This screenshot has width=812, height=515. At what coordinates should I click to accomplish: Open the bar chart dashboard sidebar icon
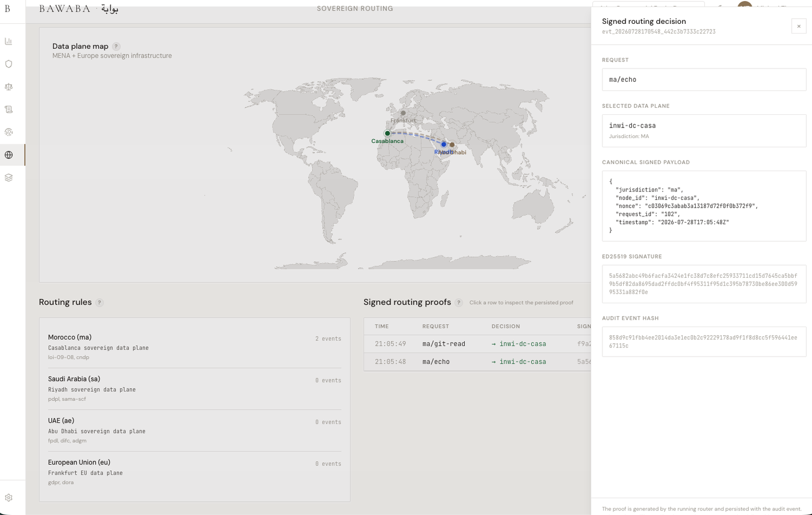click(x=9, y=41)
